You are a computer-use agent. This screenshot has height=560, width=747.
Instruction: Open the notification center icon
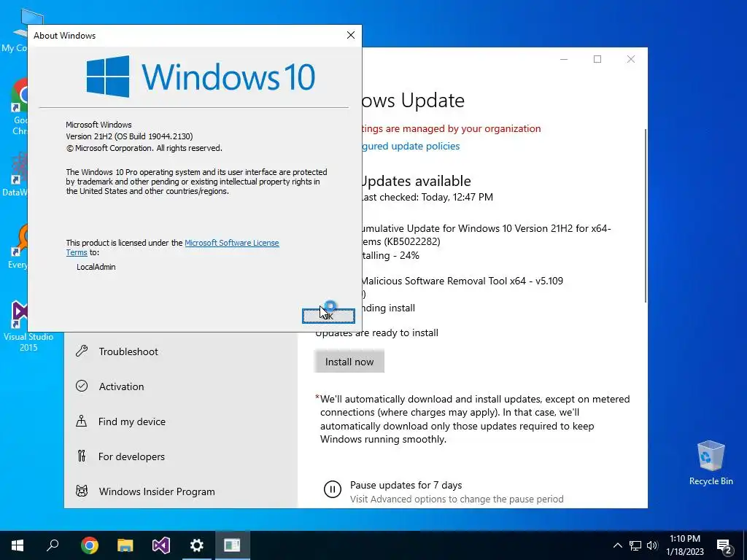coord(724,545)
